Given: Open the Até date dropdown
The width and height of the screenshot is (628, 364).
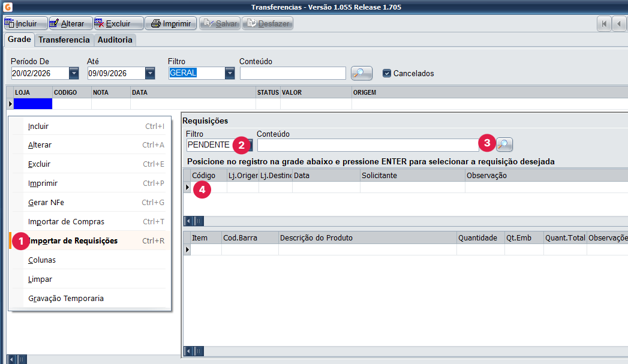Looking at the screenshot, I should click(150, 73).
